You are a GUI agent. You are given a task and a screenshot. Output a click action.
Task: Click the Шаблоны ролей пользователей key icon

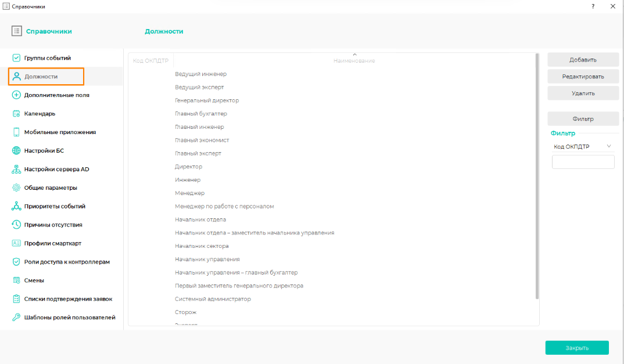[16, 318]
